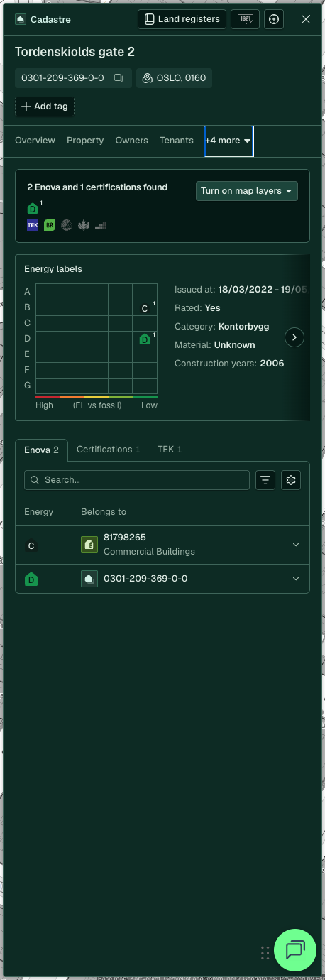Click the TEK certification badge icon
The image size is (325, 980).
tap(33, 225)
